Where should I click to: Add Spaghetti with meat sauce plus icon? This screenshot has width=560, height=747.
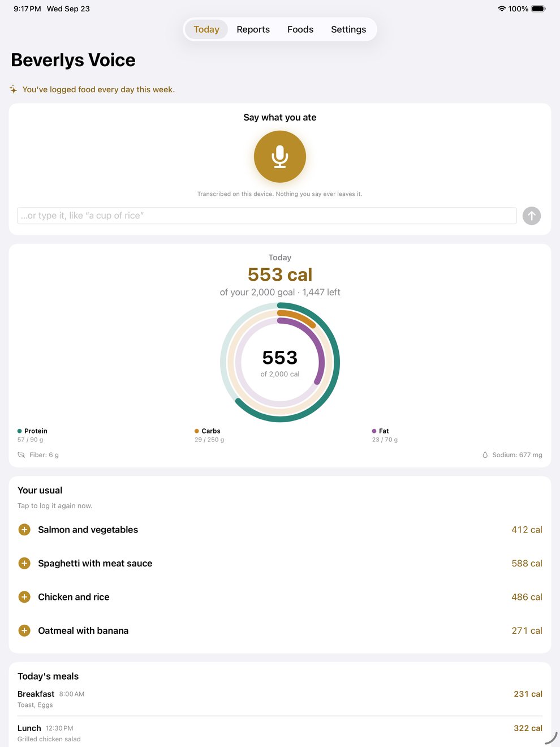(24, 563)
